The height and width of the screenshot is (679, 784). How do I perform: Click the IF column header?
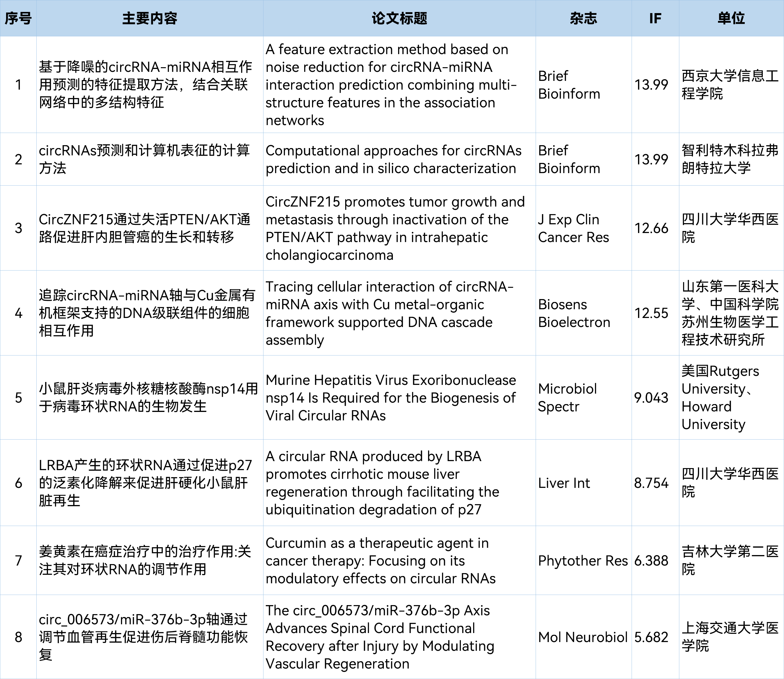(x=655, y=18)
